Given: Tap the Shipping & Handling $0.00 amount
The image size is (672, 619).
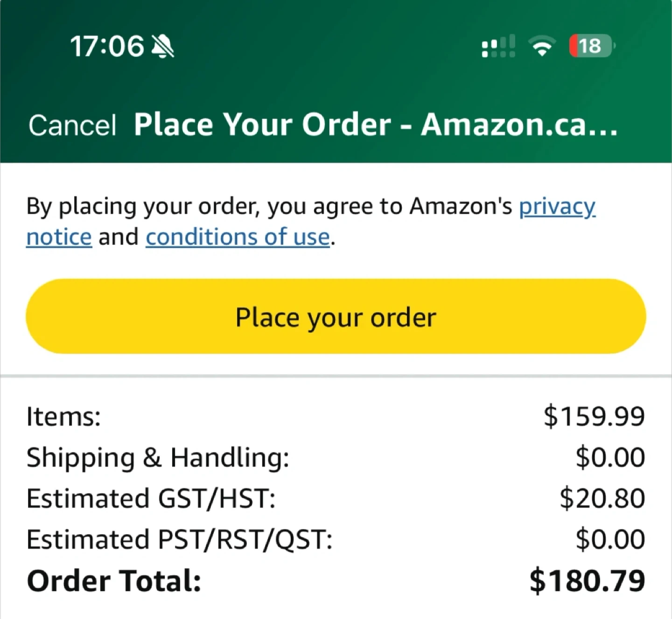Looking at the screenshot, I should [x=610, y=457].
